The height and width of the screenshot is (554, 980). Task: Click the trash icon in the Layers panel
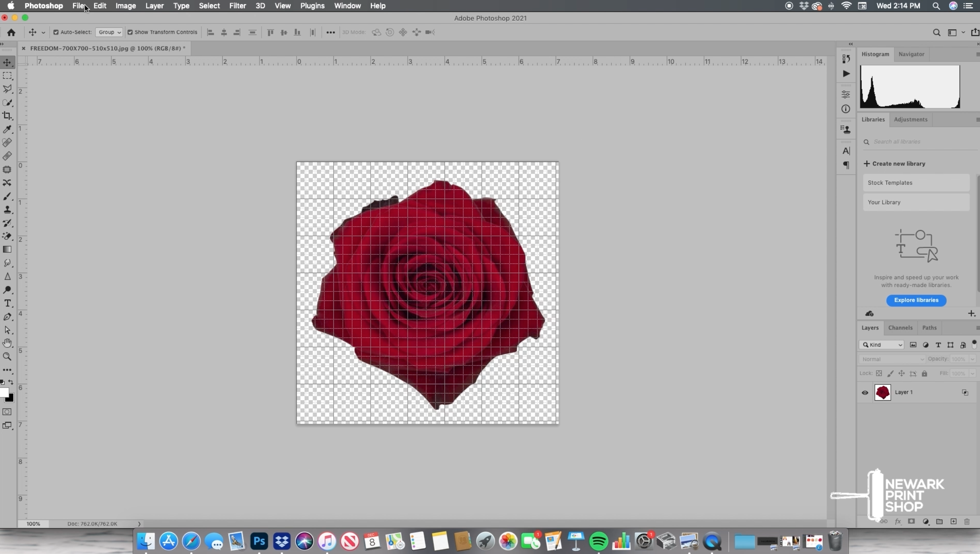(967, 522)
